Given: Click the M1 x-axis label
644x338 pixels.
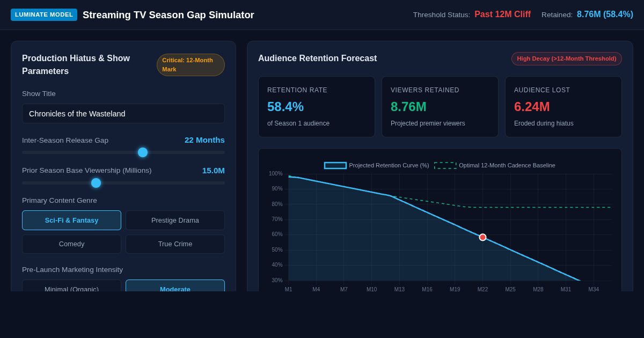Looking at the screenshot, I should click(289, 290).
